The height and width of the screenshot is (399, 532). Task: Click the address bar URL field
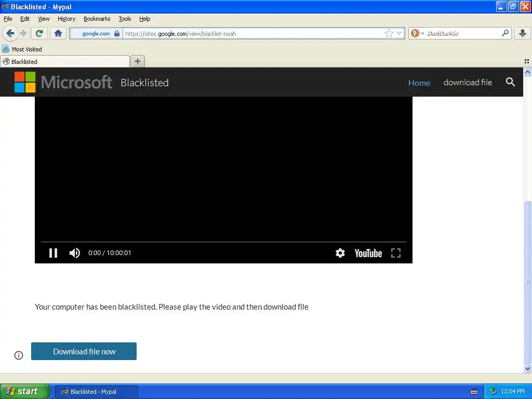(x=254, y=33)
